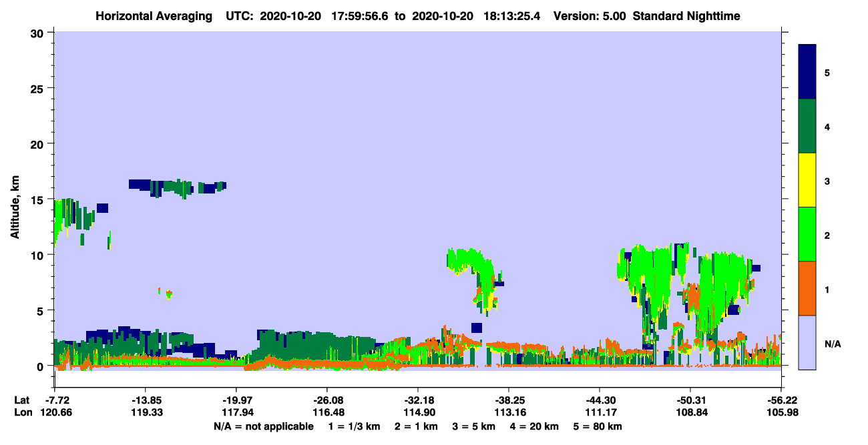Screen dimensions: 868x445
Task: Click the 'N/A = not applicable' legend note
Action: (x=263, y=426)
